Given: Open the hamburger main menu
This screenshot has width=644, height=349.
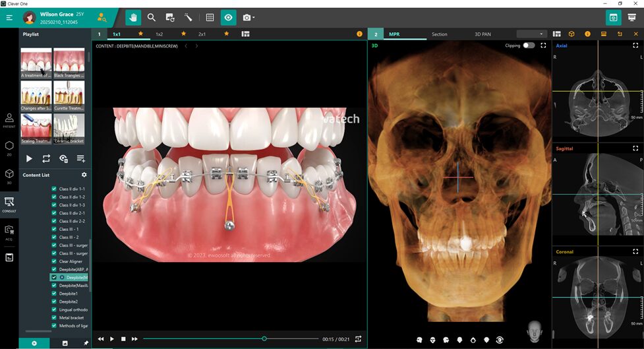Looking at the screenshot, I should point(9,17).
